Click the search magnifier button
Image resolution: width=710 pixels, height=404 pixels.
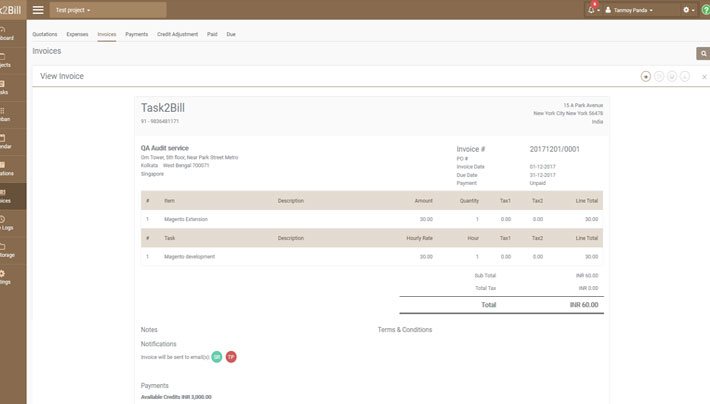click(x=702, y=53)
